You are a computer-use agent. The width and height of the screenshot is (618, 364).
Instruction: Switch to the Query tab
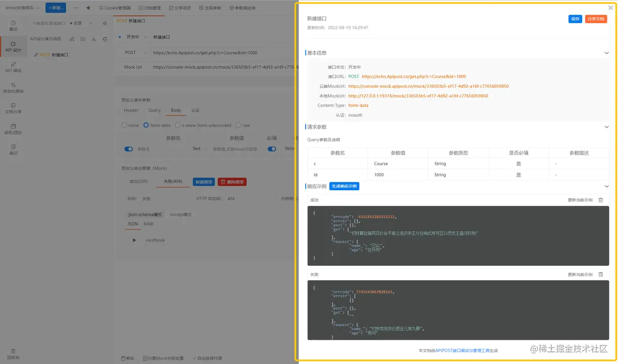tap(154, 111)
